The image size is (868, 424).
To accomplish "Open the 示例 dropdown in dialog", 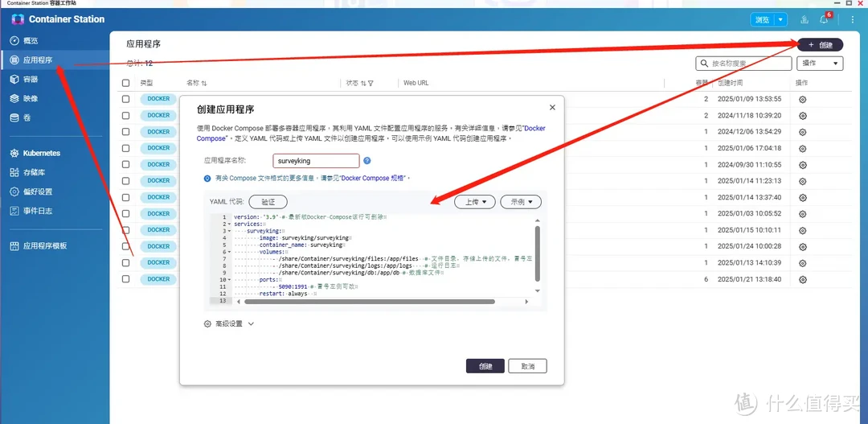I will click(x=520, y=202).
